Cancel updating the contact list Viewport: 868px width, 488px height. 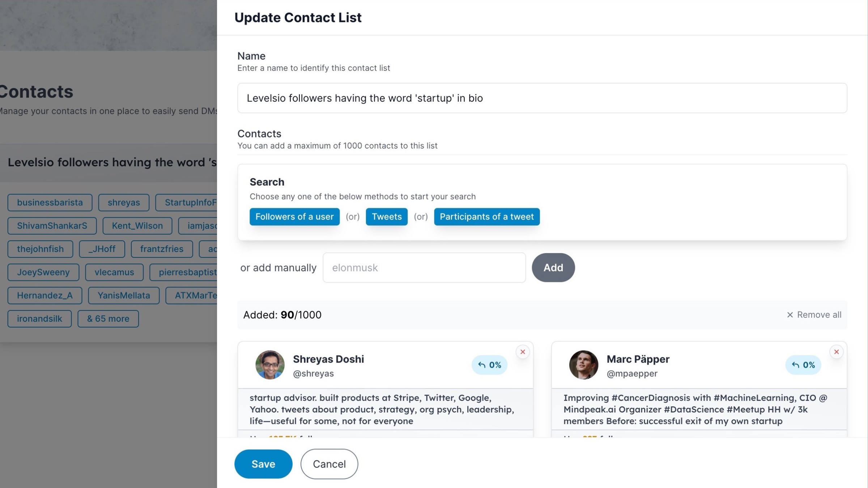click(x=329, y=464)
